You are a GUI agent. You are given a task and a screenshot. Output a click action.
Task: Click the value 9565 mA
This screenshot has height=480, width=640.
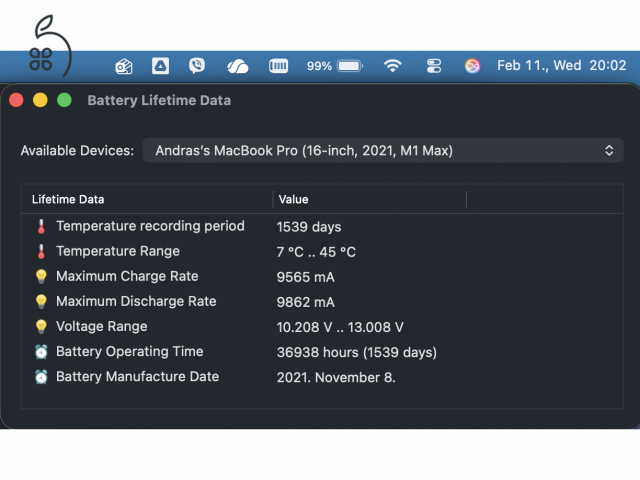305,277
